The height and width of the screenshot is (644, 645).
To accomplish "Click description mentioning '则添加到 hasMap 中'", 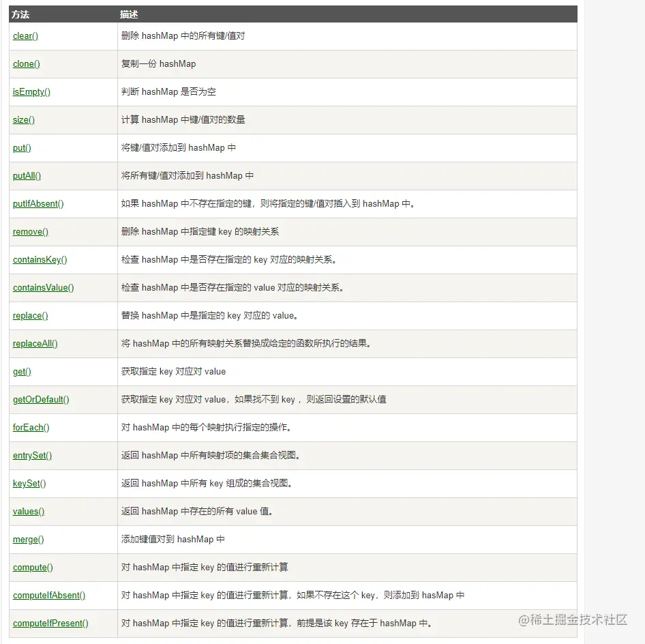I will (293, 596).
